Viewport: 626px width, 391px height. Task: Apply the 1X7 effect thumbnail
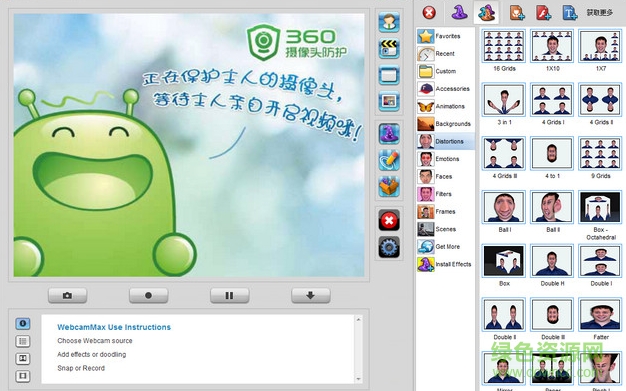600,46
